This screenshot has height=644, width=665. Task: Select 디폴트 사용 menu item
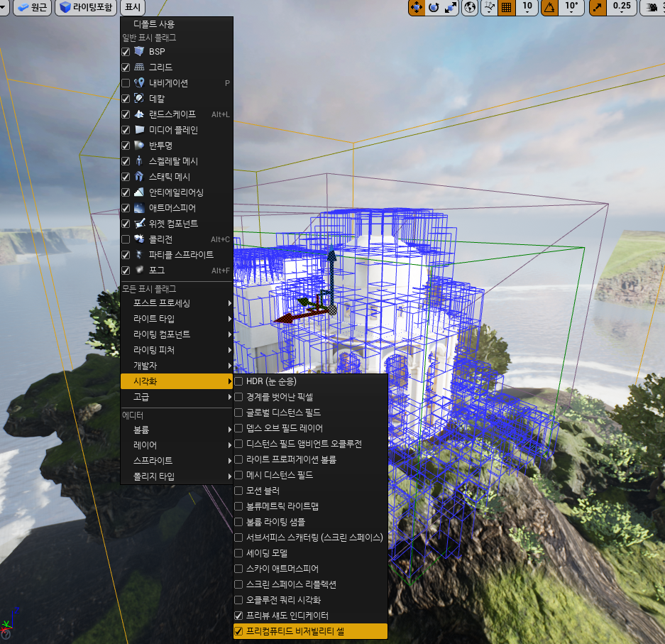[x=177, y=24]
